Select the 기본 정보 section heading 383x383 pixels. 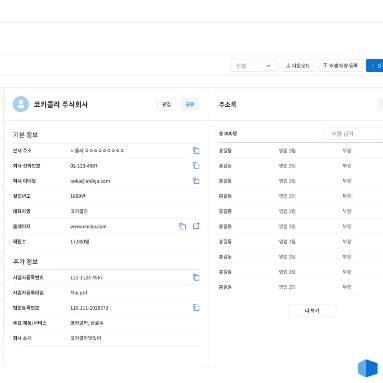pos(25,135)
